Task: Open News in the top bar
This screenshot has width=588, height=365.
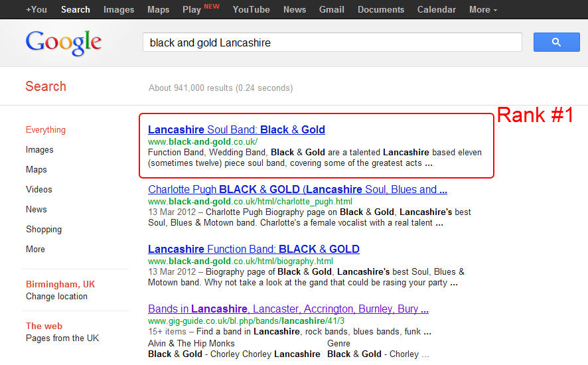Action: tap(295, 9)
